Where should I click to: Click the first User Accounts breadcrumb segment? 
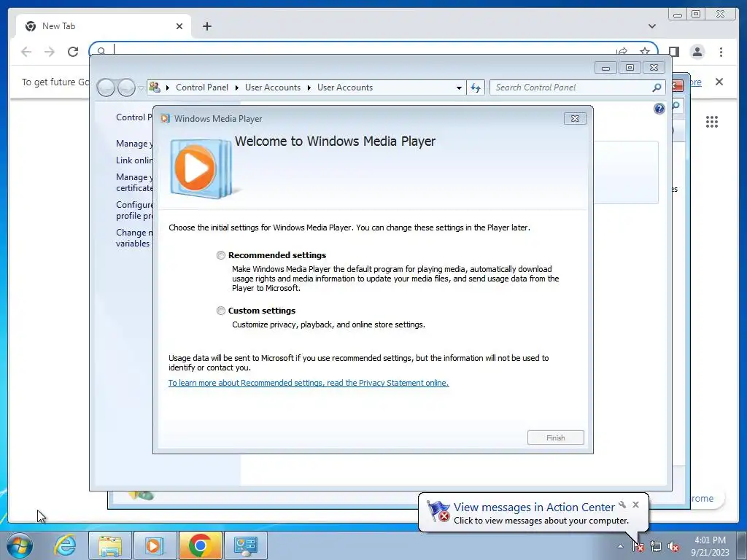pos(273,87)
